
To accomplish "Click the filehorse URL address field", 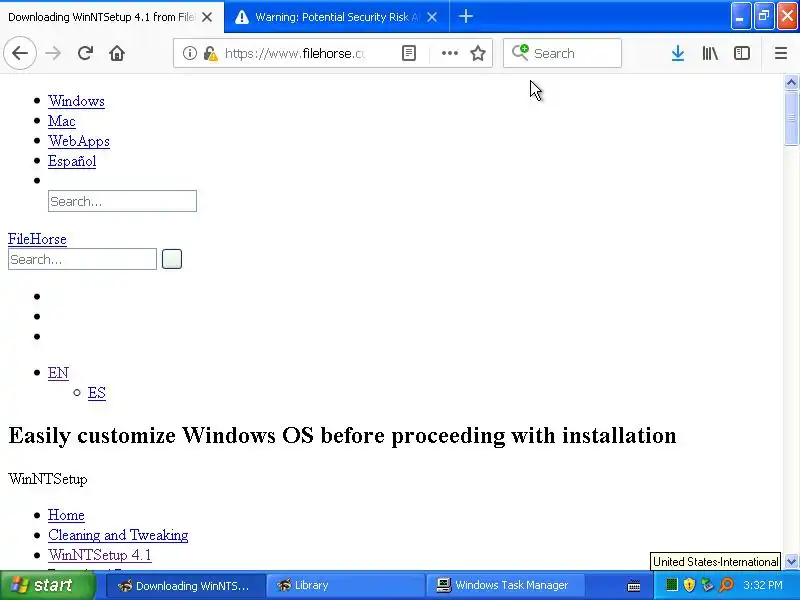I will [x=295, y=53].
